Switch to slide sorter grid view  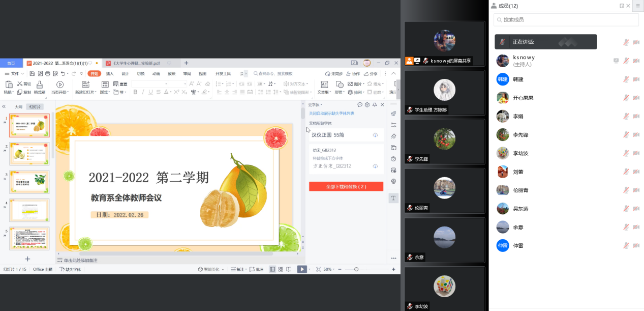click(x=281, y=269)
